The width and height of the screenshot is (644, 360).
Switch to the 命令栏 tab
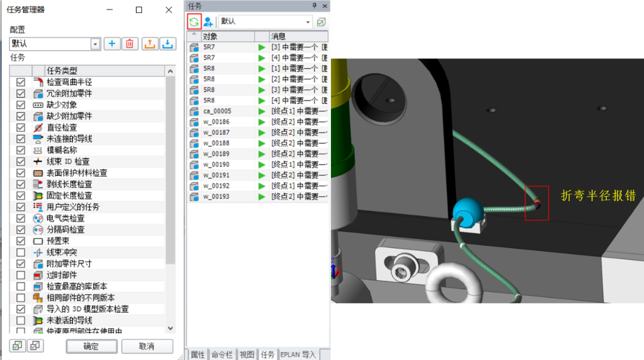222,355
